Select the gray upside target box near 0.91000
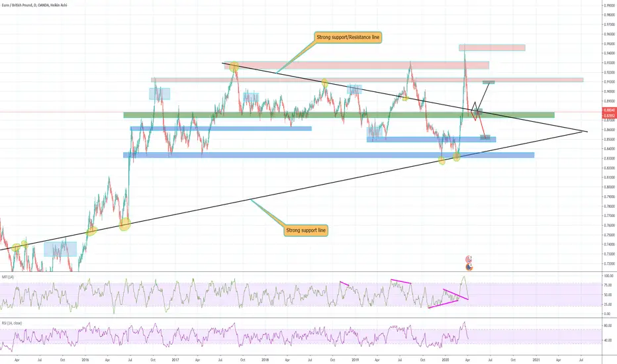617x364 pixels. coord(489,82)
